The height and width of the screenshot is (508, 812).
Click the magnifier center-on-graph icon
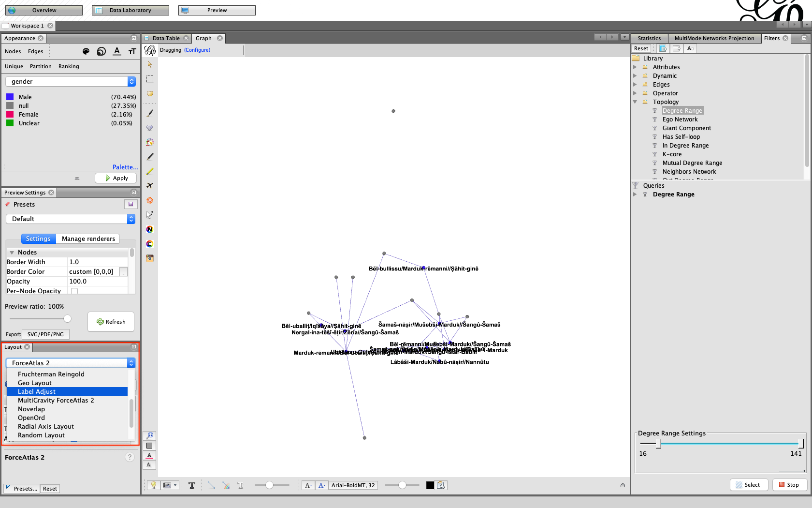pos(149,436)
